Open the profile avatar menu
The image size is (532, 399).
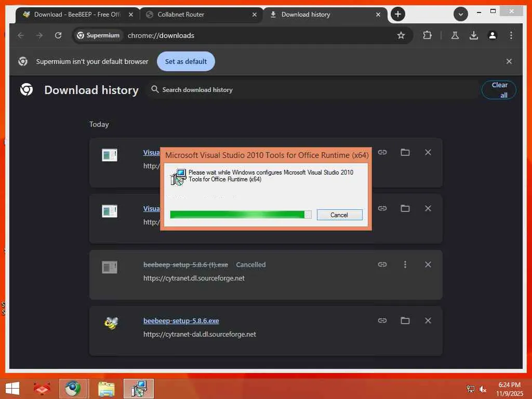click(x=493, y=35)
